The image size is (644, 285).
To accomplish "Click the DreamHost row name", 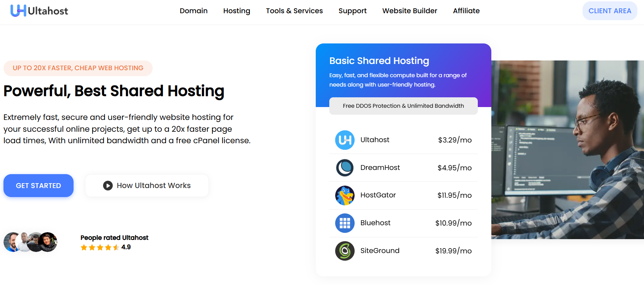I will click(x=380, y=168).
